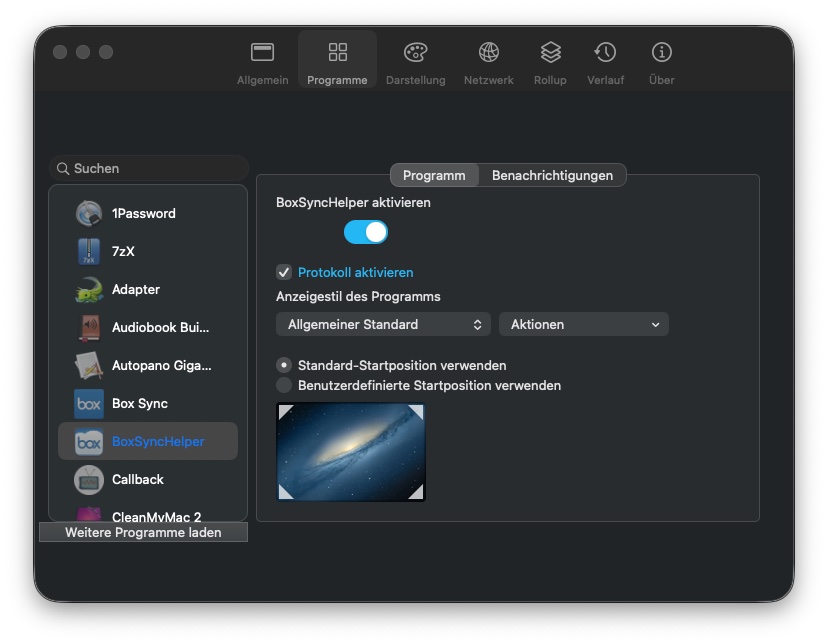Click the BoxSyncHelper icon
This screenshot has width=828, height=644.
(89, 441)
